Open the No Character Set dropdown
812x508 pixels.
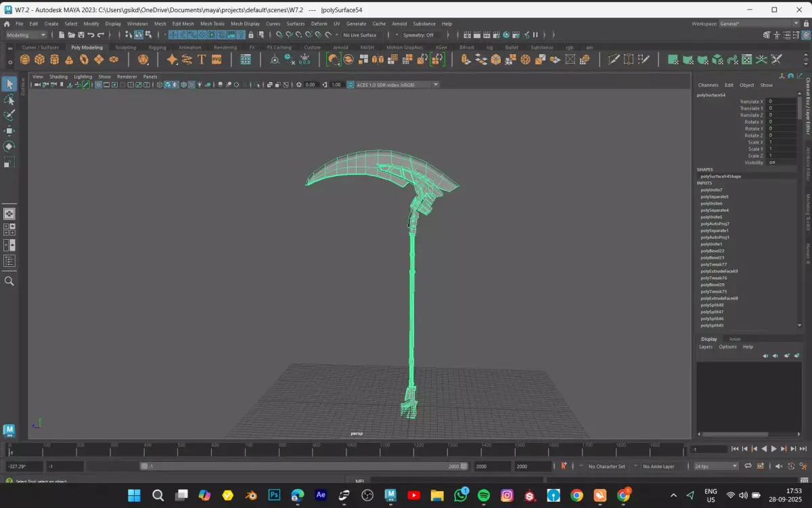[607, 466]
